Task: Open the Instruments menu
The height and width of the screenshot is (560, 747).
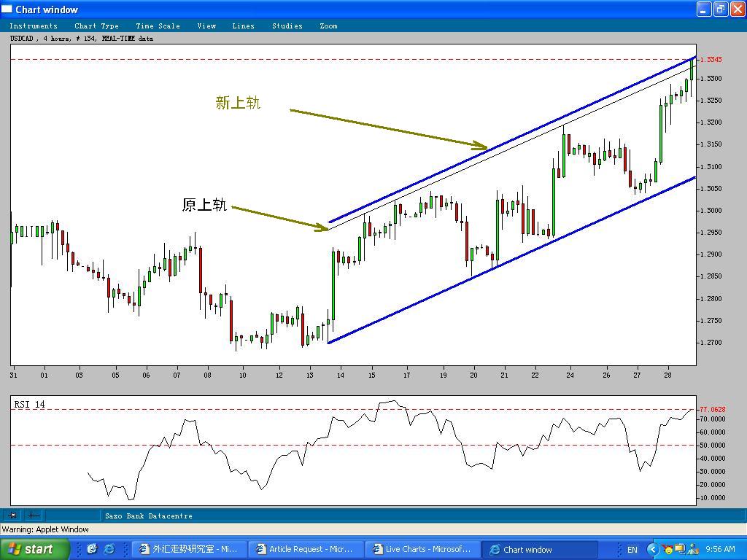Action: pyautogui.click(x=34, y=26)
